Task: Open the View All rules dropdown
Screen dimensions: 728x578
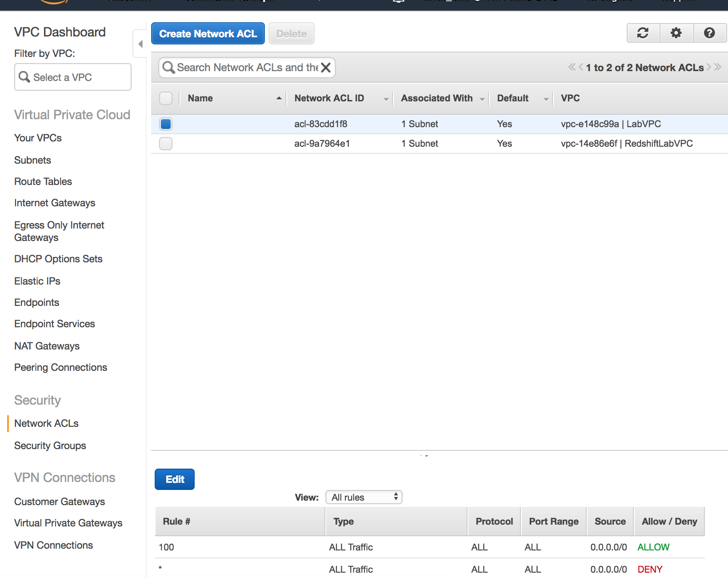Action: 364,497
